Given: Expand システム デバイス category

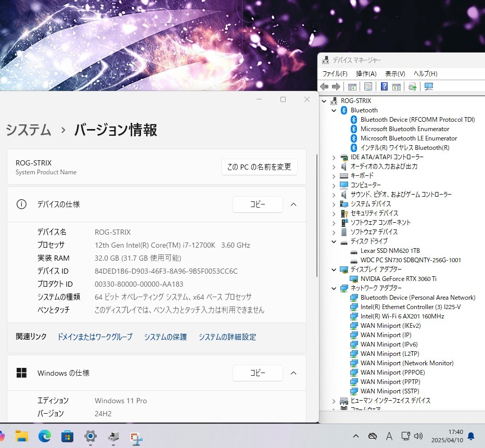Looking at the screenshot, I should pos(334,204).
